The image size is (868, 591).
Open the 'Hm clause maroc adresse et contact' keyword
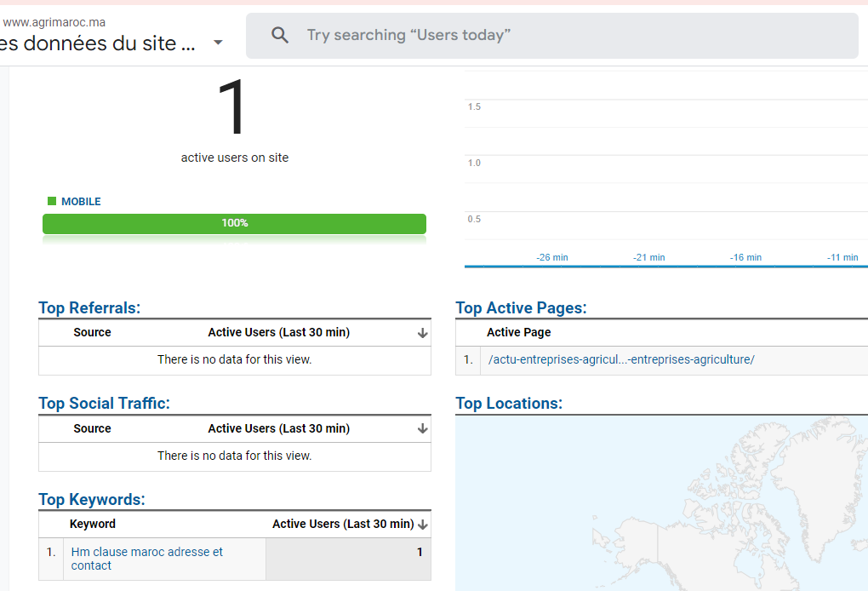click(146, 559)
